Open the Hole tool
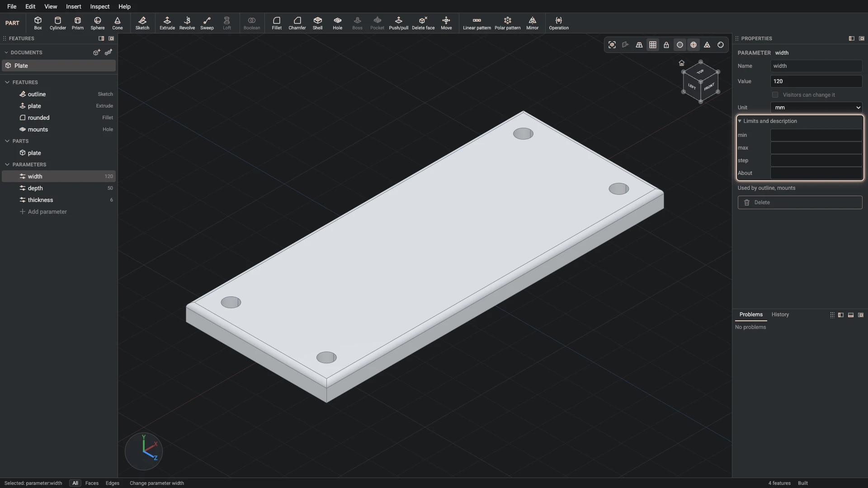 click(338, 23)
